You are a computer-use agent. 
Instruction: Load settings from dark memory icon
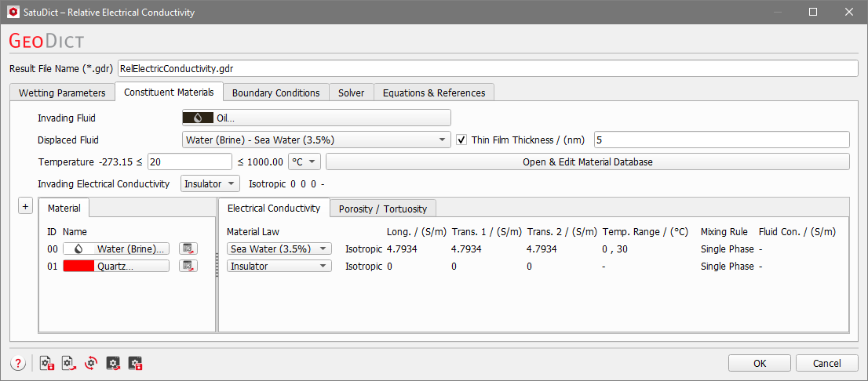point(114,363)
